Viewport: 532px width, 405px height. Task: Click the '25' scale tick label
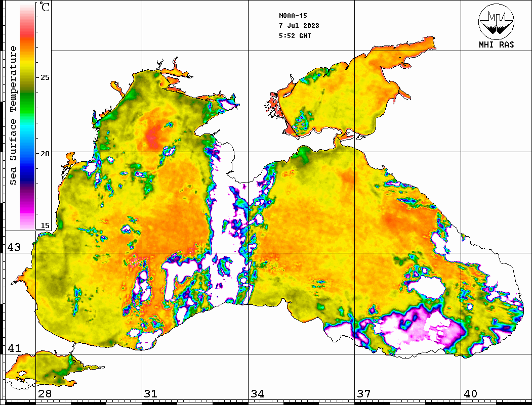point(45,77)
